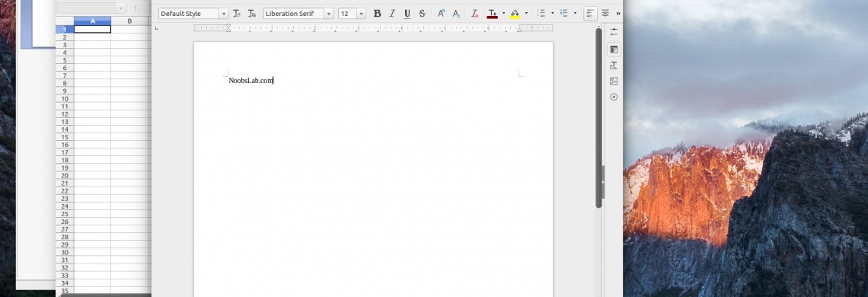The width and height of the screenshot is (868, 297).
Task: Click Update Style icon next to paragraph style
Action: pos(237,13)
